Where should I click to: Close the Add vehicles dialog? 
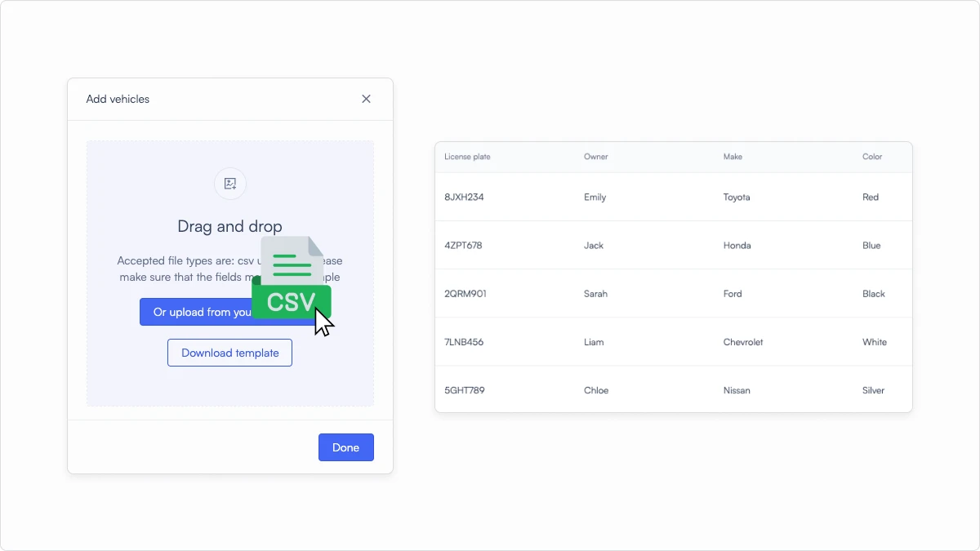366,99
